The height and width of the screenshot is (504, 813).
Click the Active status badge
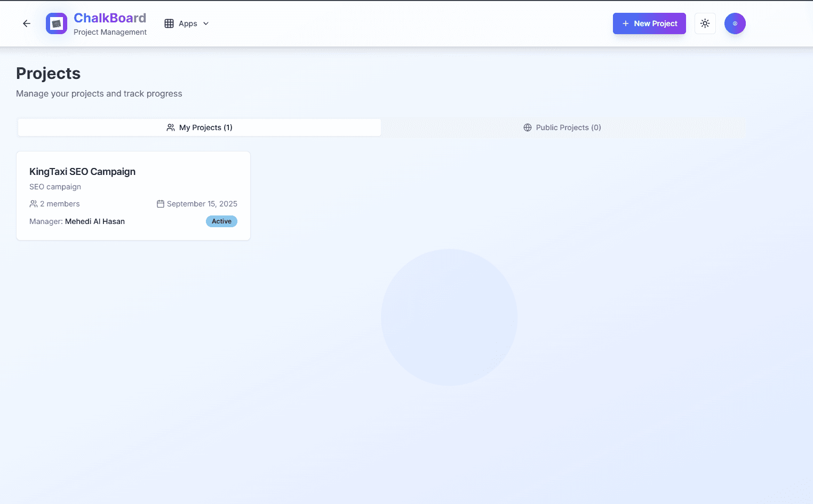click(221, 221)
